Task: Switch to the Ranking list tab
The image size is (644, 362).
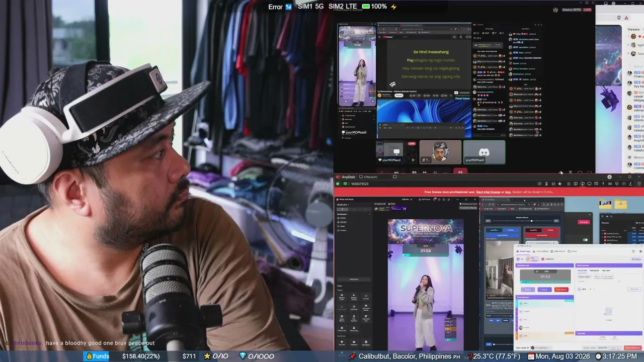Action: click(594, 270)
